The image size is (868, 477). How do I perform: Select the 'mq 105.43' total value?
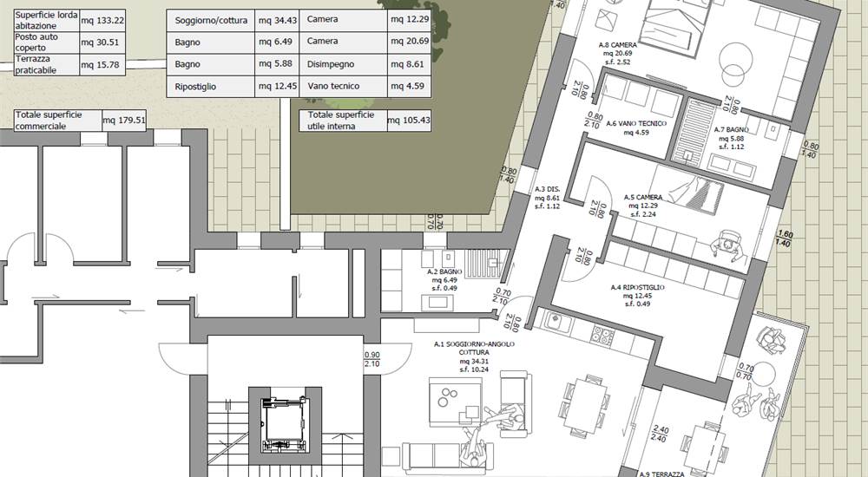click(x=409, y=120)
